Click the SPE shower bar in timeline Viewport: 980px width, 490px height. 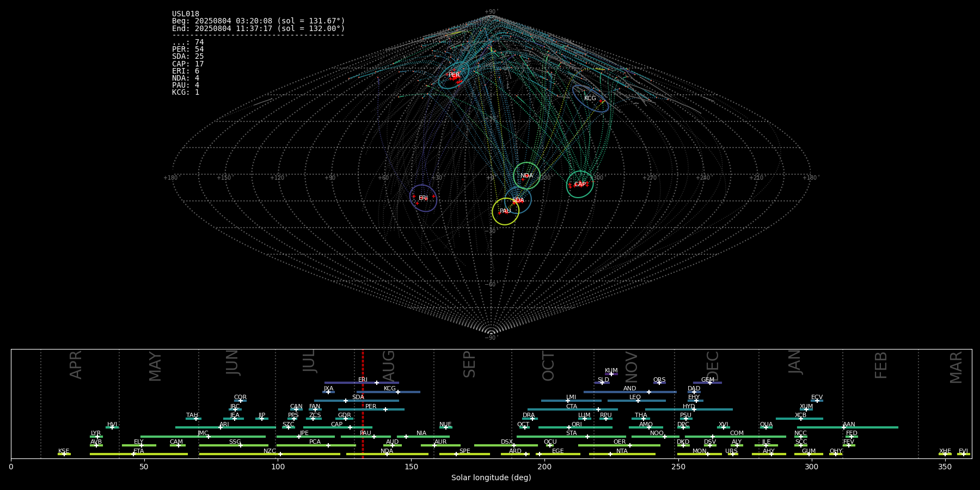(464, 454)
